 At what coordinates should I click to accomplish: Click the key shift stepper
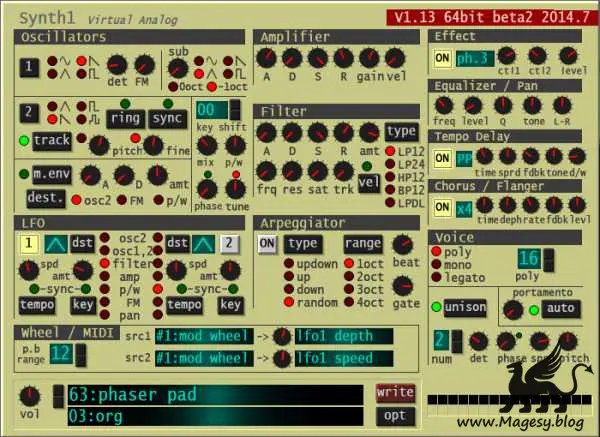tap(235, 110)
